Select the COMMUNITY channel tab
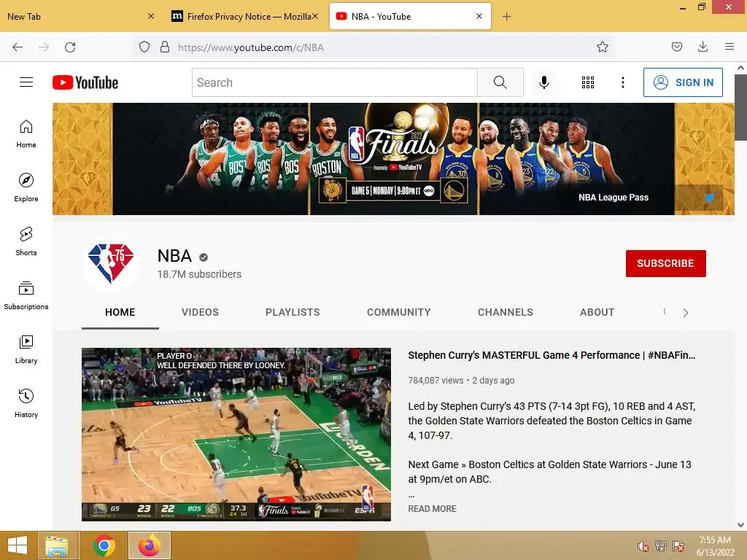Viewport: 747px width, 560px height. point(399,312)
